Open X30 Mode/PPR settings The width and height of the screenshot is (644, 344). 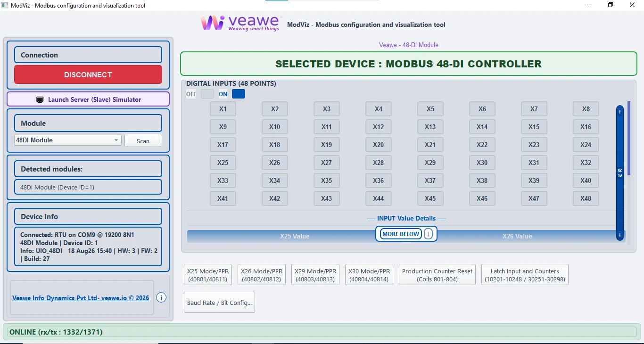(369, 275)
